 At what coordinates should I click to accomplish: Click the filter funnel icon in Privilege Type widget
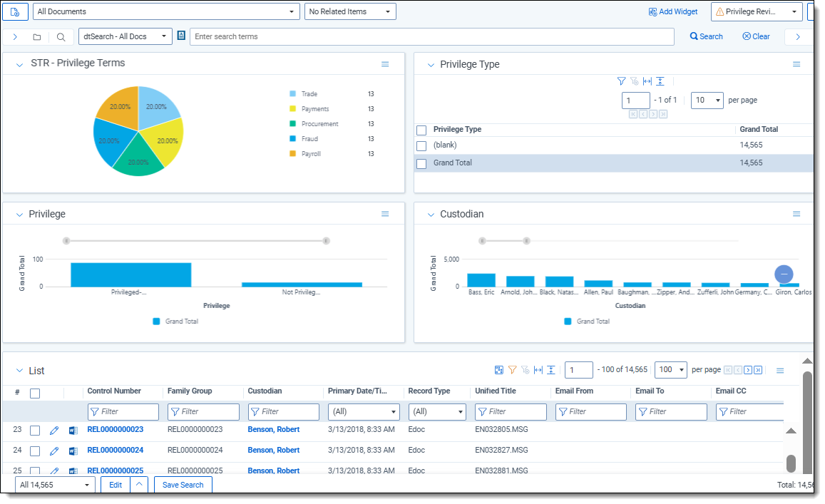click(621, 81)
